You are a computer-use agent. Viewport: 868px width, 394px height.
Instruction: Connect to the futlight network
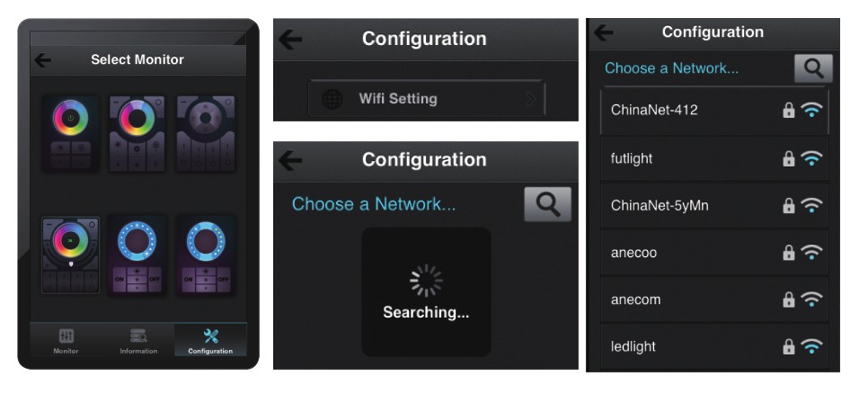coord(714,158)
